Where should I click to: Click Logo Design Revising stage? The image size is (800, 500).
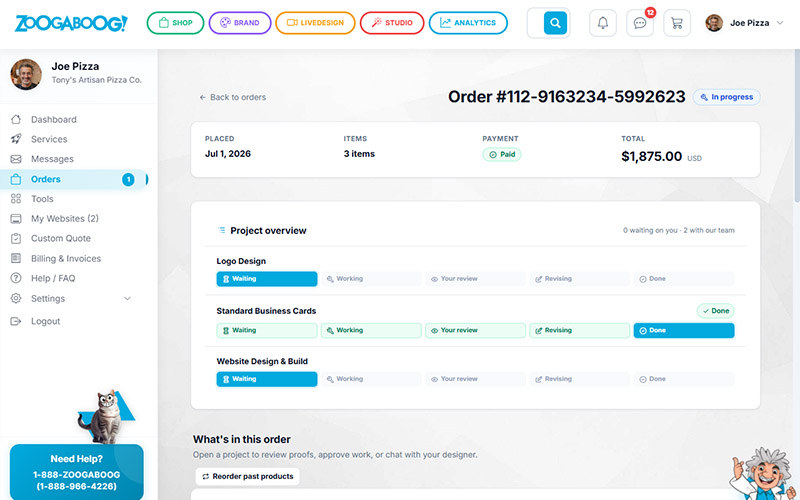point(580,279)
